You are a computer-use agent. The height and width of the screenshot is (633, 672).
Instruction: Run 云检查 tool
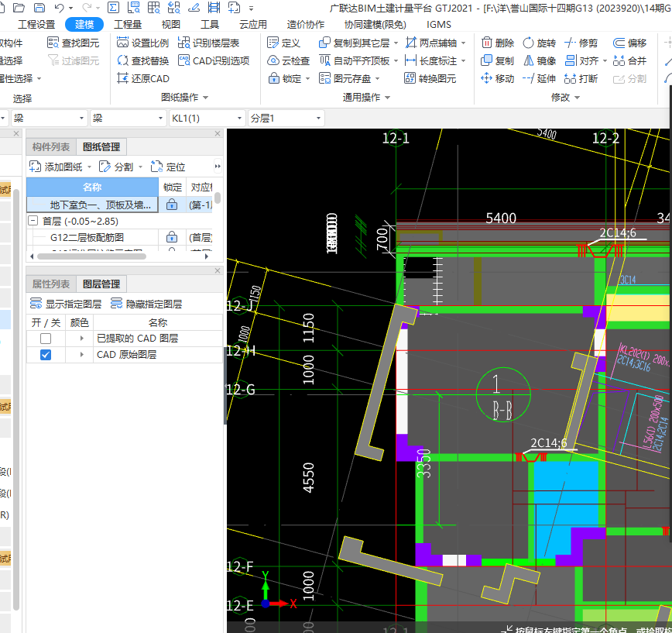pyautogui.click(x=288, y=61)
